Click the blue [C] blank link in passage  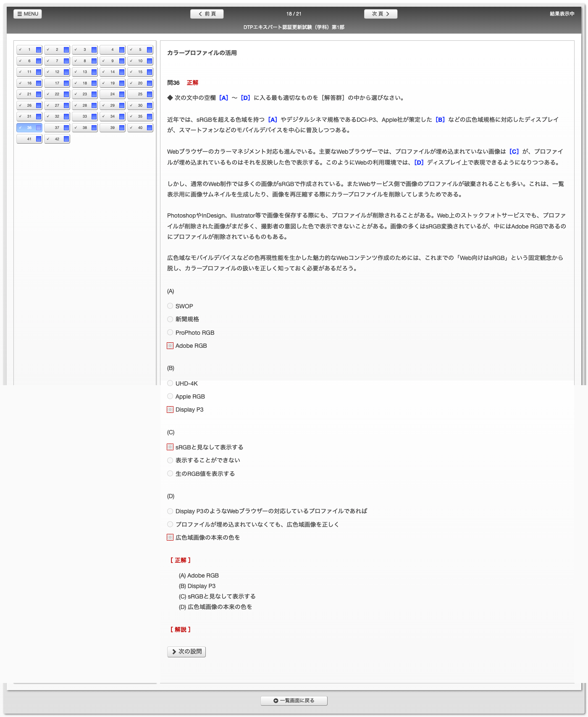click(514, 152)
